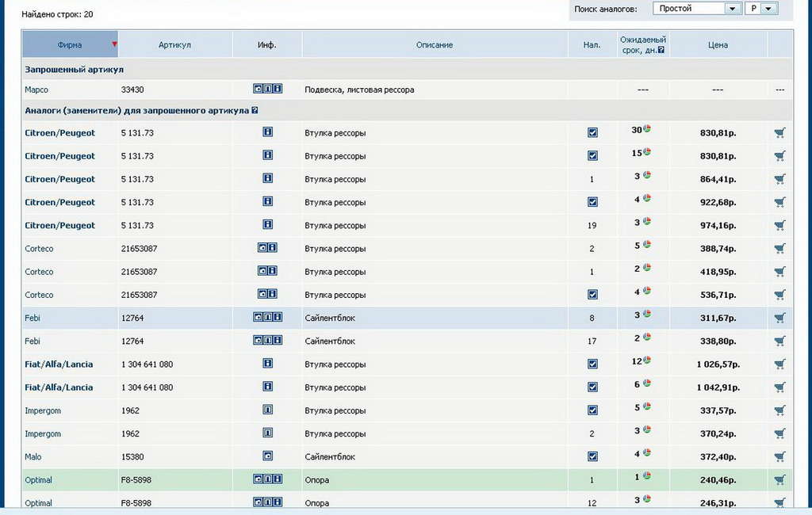Viewport: 812px width, 515px height.
Task: Click the help icon beside Ожидаемый срок, дн.
Action: coord(661,50)
